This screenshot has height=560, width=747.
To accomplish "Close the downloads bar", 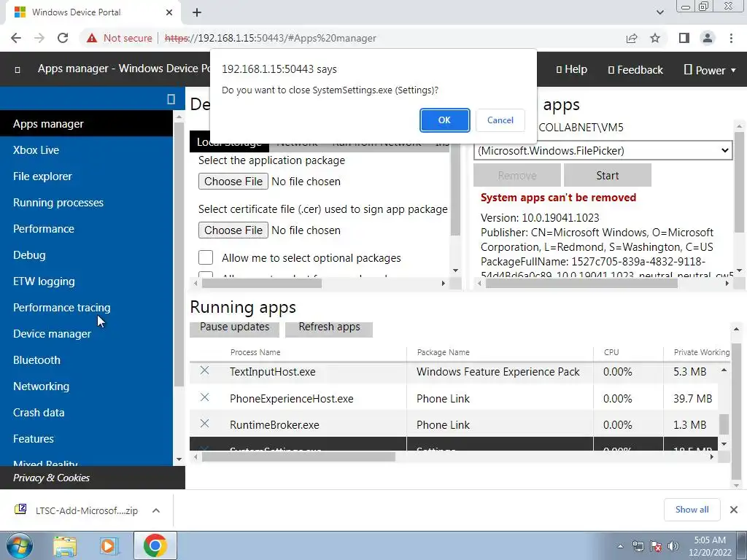I will [734, 510].
